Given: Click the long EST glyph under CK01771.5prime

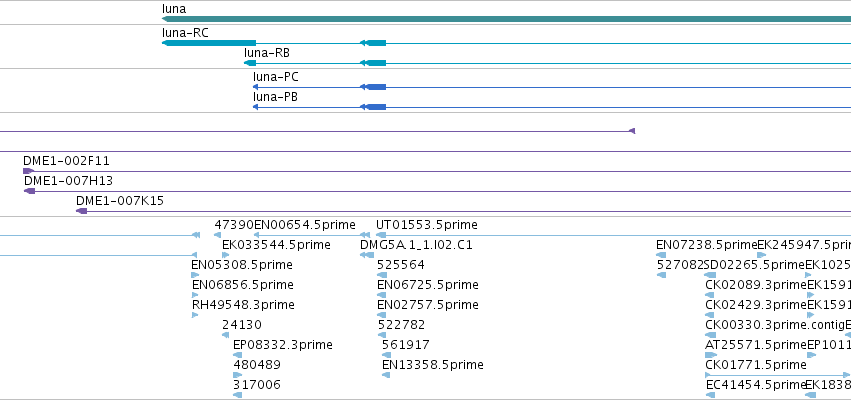Looking at the screenshot, I should [x=777, y=375].
